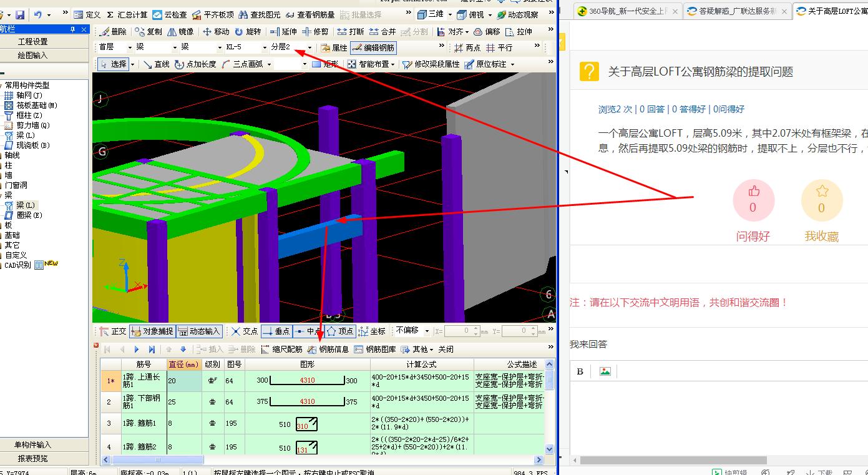Image resolution: width=868 pixels, height=475 pixels.
Task: Open 工程设置 project settings section
Action: point(32,41)
